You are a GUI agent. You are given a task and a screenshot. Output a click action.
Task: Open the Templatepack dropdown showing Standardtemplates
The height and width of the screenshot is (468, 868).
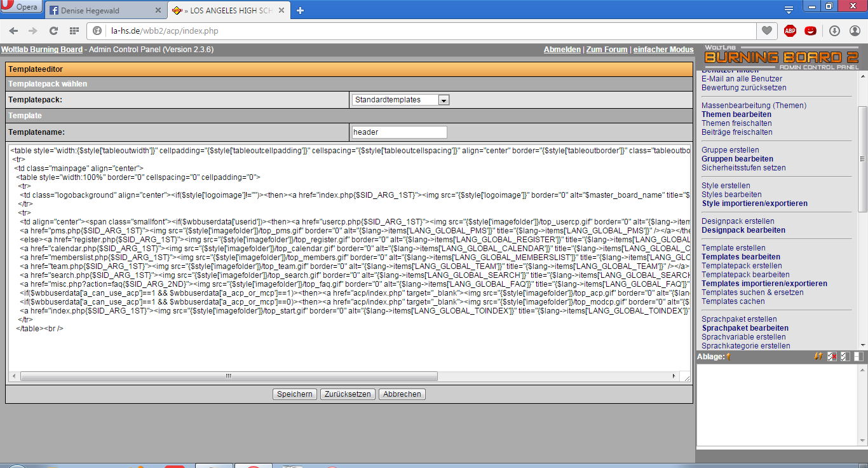[x=400, y=100]
